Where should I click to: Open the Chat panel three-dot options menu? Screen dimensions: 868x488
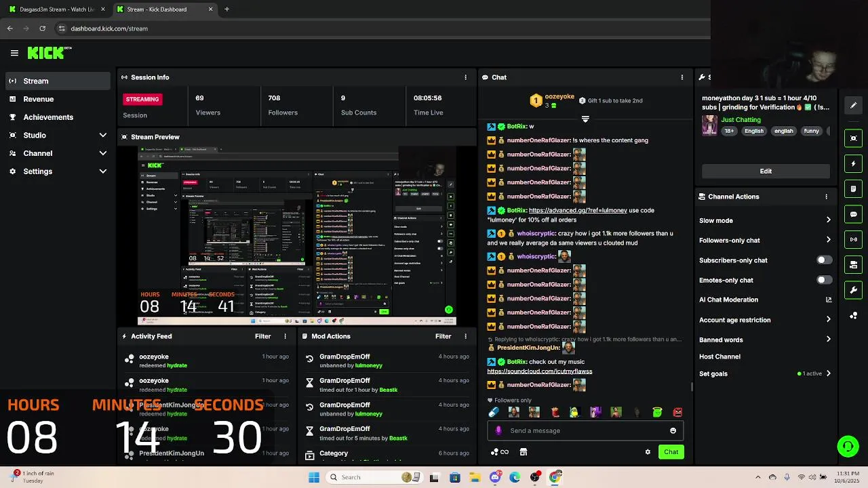tap(682, 77)
